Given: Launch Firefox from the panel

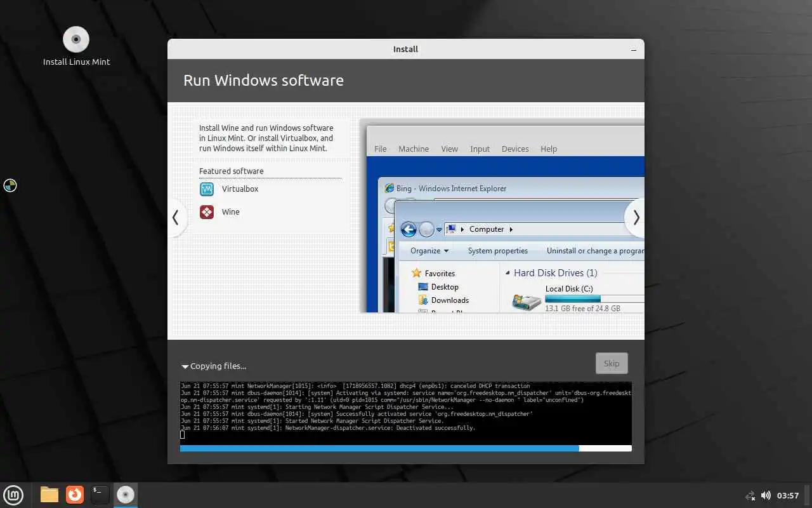Looking at the screenshot, I should point(75,495).
